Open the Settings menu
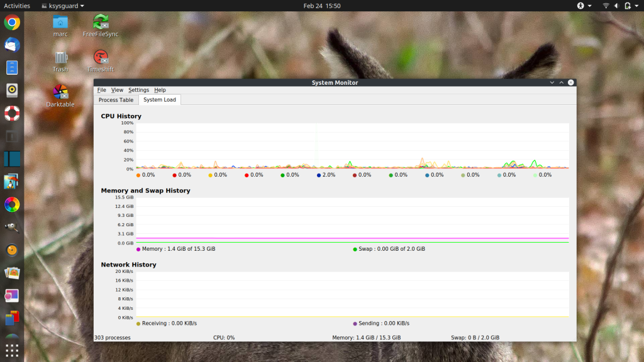 point(138,90)
